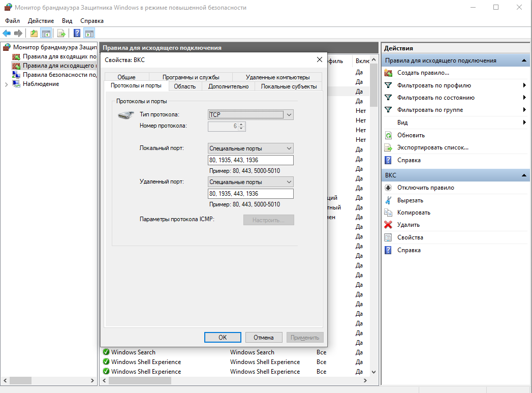
Task: Collapse the ВКС actions section
Action: pos(524,175)
